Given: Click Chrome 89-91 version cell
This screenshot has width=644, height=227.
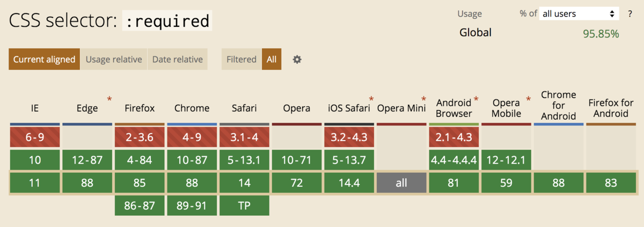Looking at the screenshot, I should click(x=192, y=206).
